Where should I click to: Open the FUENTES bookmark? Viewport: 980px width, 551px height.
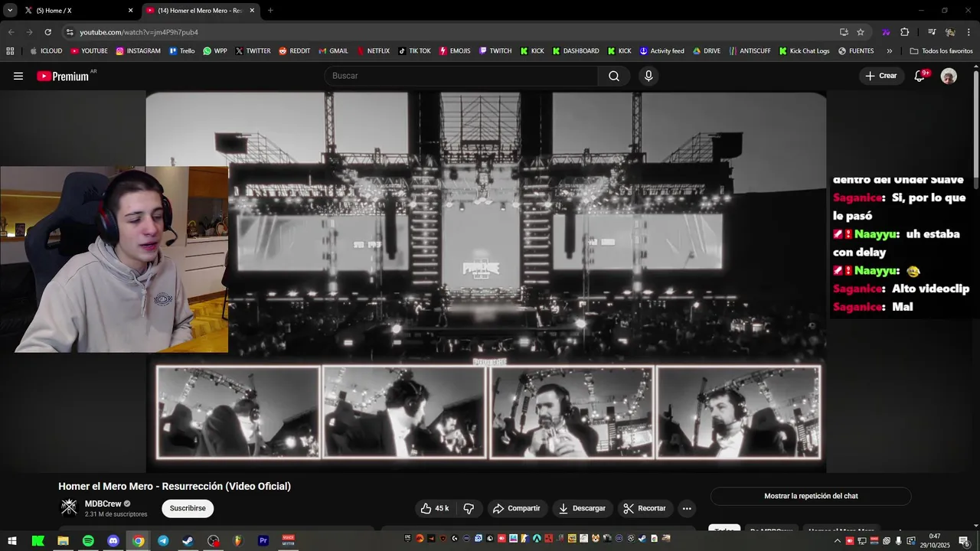tap(856, 51)
